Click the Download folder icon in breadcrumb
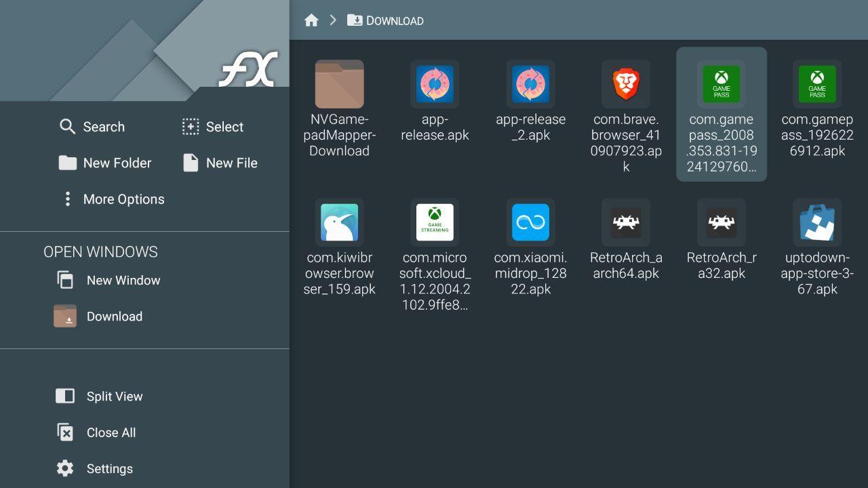The height and width of the screenshot is (488, 868). (355, 20)
